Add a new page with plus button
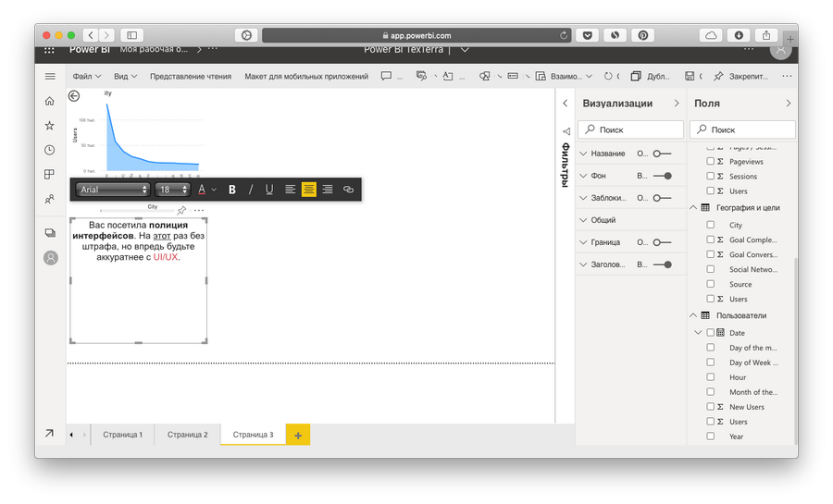 (x=298, y=435)
